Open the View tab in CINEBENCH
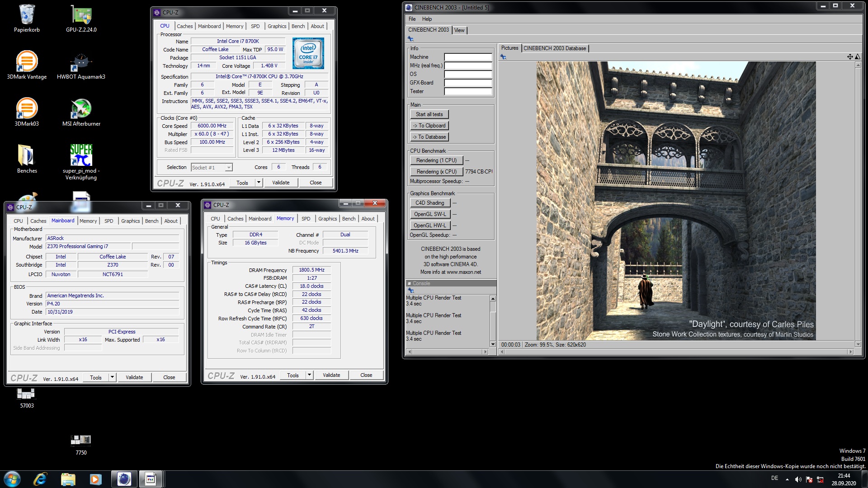The height and width of the screenshot is (488, 868). pos(459,30)
